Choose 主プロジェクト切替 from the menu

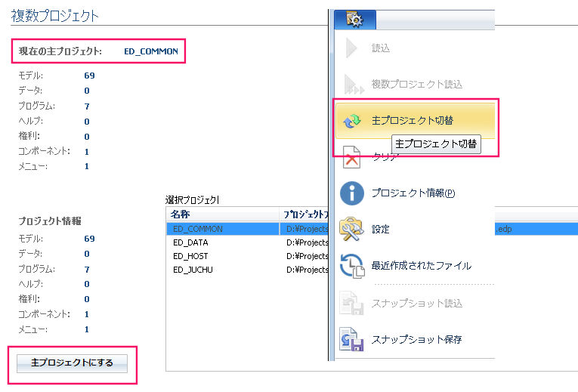(415, 121)
